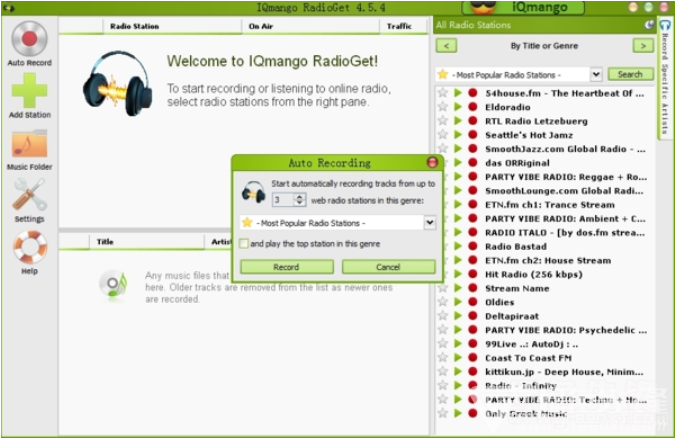
Task: Star Deltapiraat as favorite
Action: point(443,316)
